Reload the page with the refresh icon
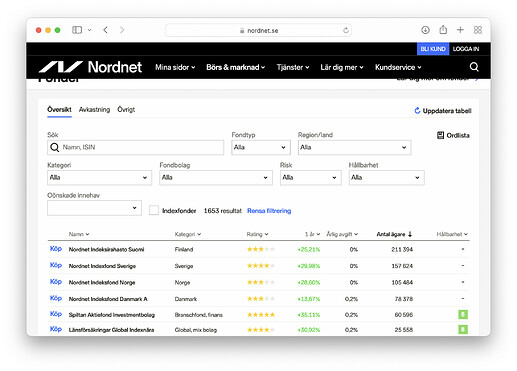 coord(346,30)
